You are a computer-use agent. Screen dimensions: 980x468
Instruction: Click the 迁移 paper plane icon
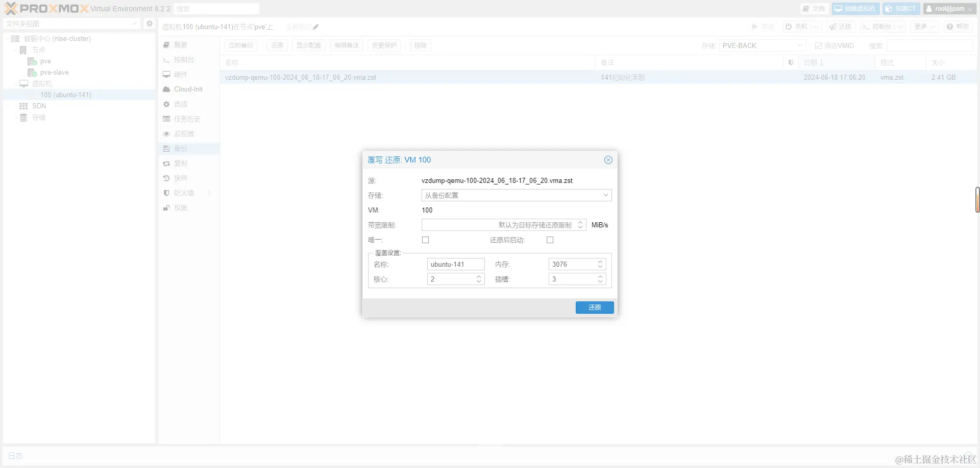pyautogui.click(x=832, y=27)
